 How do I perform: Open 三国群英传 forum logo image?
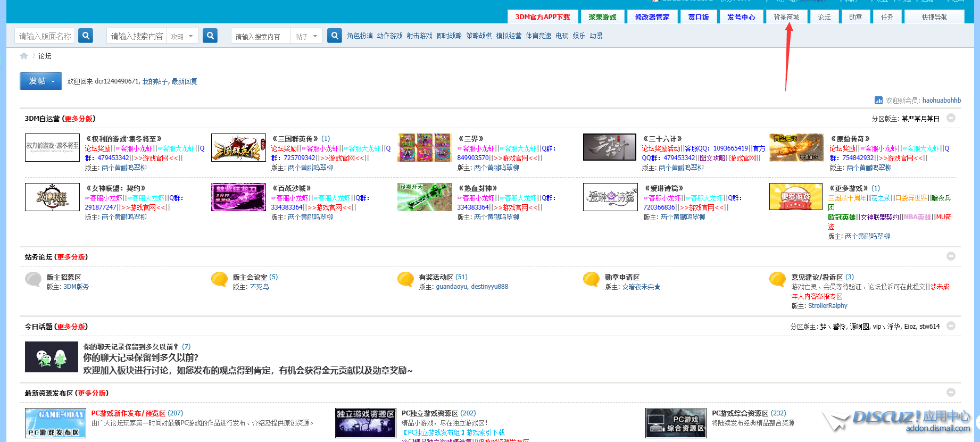point(238,147)
